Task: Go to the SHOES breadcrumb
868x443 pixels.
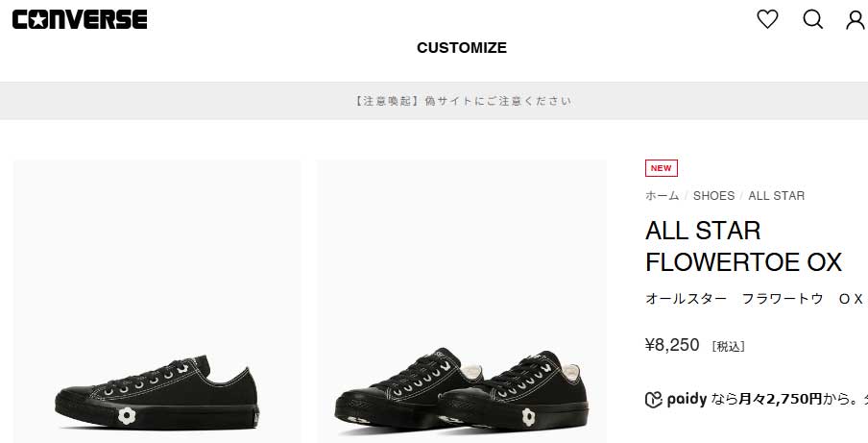Action: [x=713, y=195]
